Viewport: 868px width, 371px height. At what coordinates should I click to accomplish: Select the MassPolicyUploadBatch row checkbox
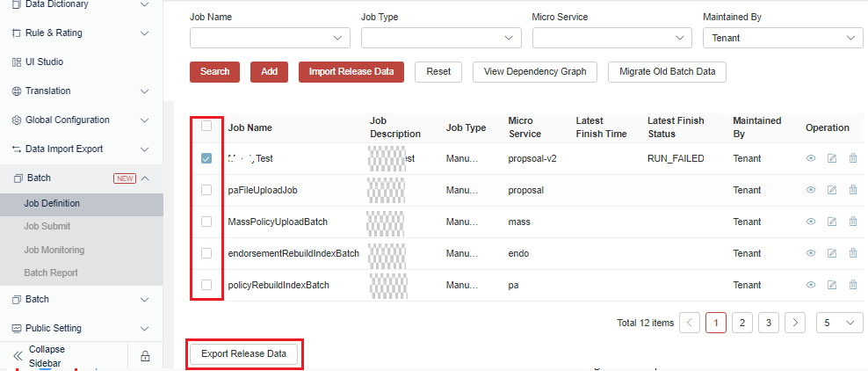206,222
